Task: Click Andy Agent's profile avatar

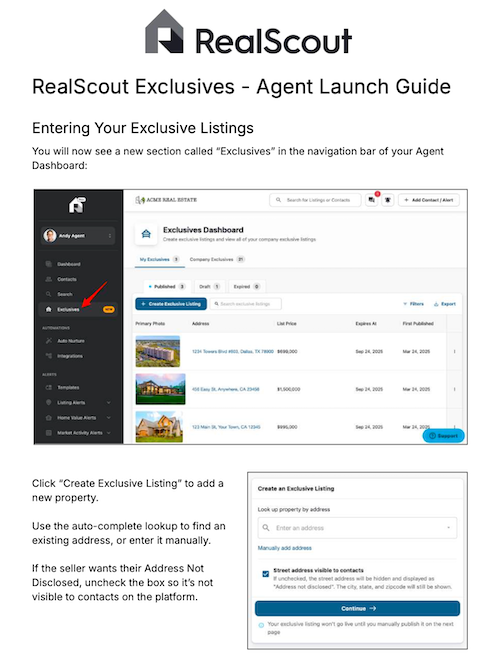Action: tap(50, 235)
